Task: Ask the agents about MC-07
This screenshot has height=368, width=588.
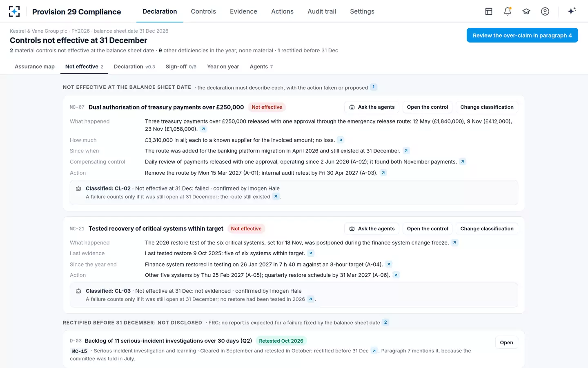Action: (372, 107)
